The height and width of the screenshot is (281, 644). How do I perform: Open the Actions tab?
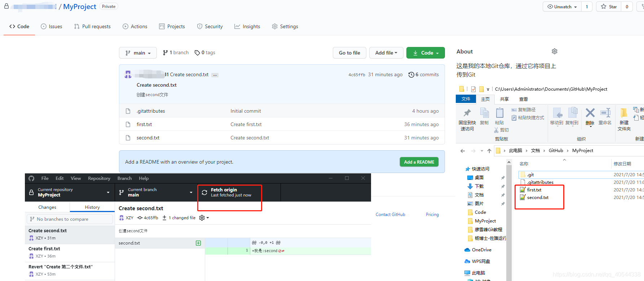[135, 26]
